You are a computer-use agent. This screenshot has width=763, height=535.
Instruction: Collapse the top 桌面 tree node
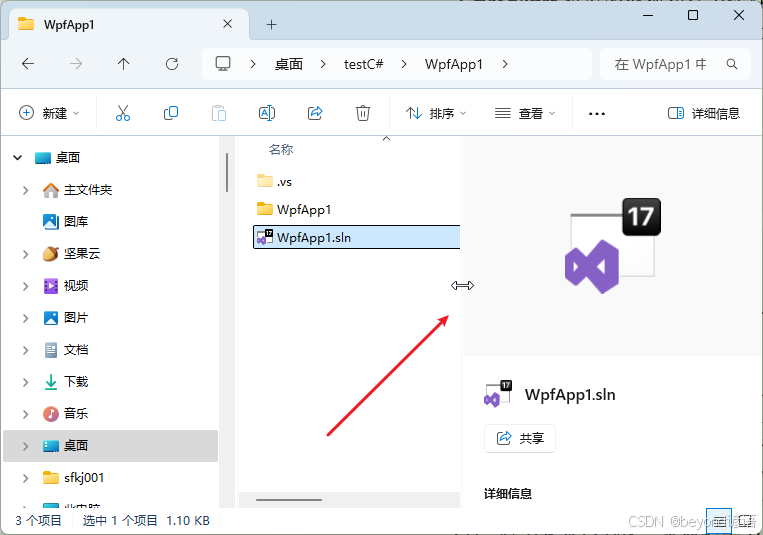click(x=18, y=158)
